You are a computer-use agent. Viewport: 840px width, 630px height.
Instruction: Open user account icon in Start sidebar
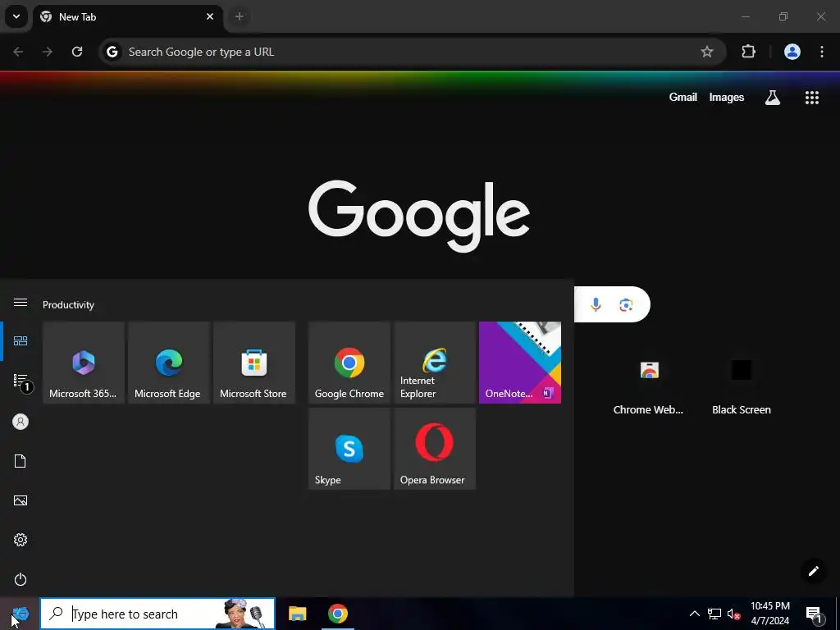(x=21, y=422)
